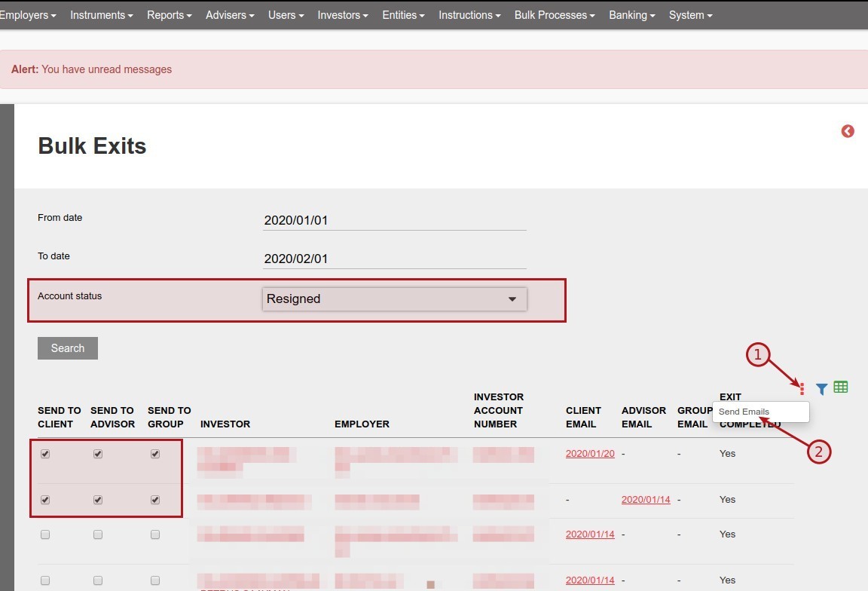Open Account status dropdown showing Resigned

[x=395, y=299]
